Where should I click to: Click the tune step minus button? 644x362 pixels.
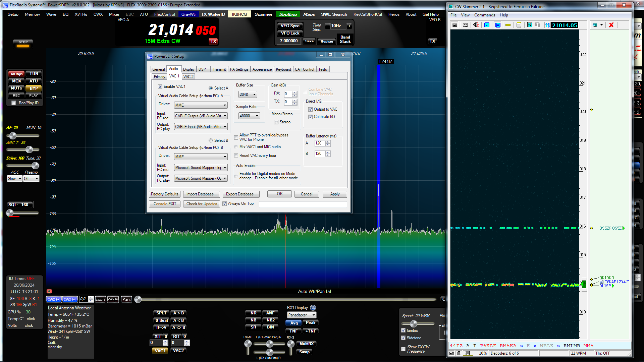click(328, 26)
